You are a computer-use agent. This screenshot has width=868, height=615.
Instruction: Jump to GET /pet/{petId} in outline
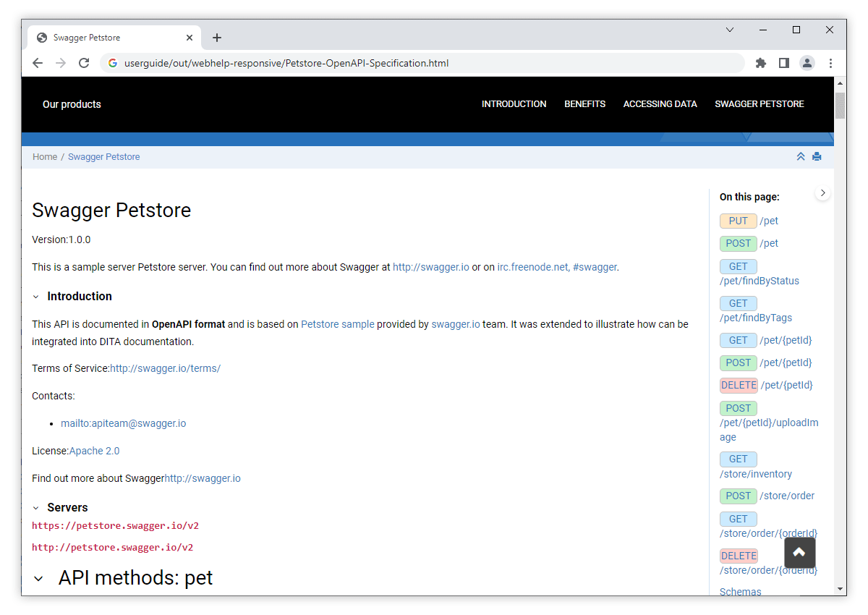pos(766,340)
